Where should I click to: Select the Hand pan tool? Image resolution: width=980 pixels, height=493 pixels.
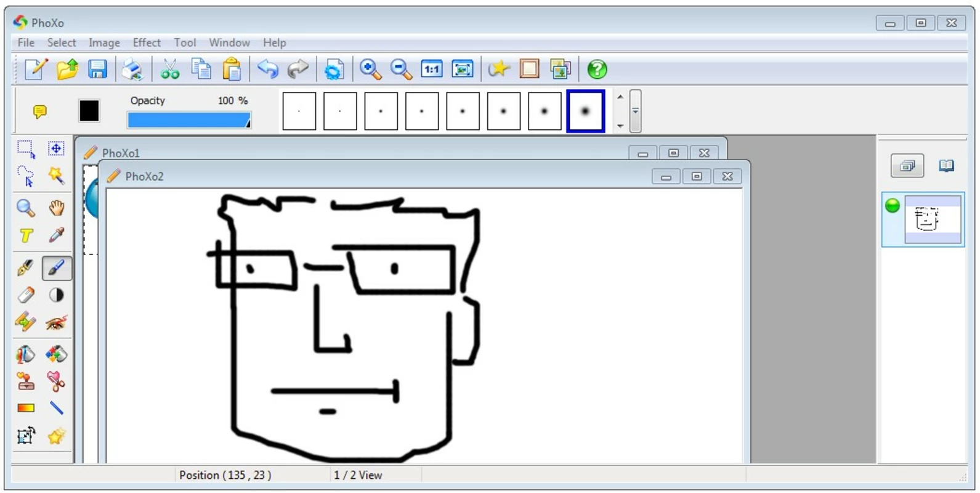click(56, 208)
